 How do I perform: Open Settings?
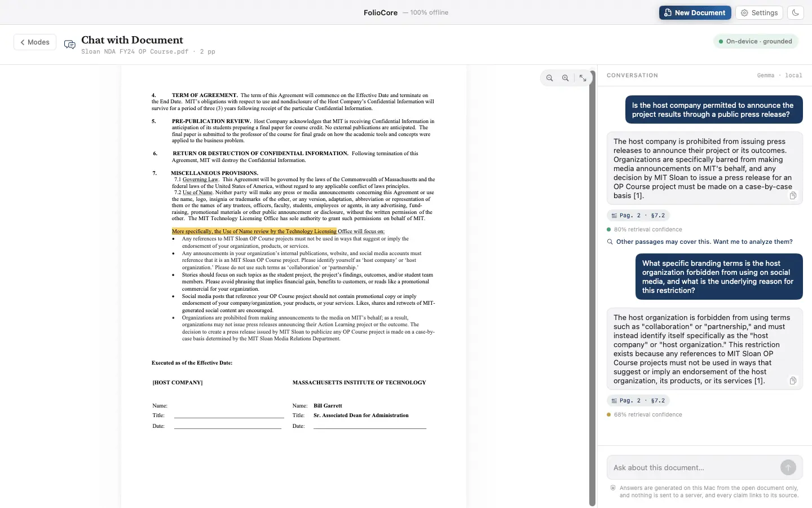point(759,12)
